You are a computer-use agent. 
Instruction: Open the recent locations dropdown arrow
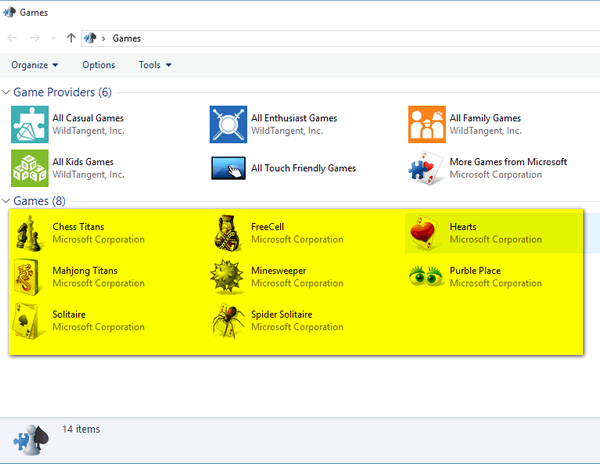pos(53,38)
